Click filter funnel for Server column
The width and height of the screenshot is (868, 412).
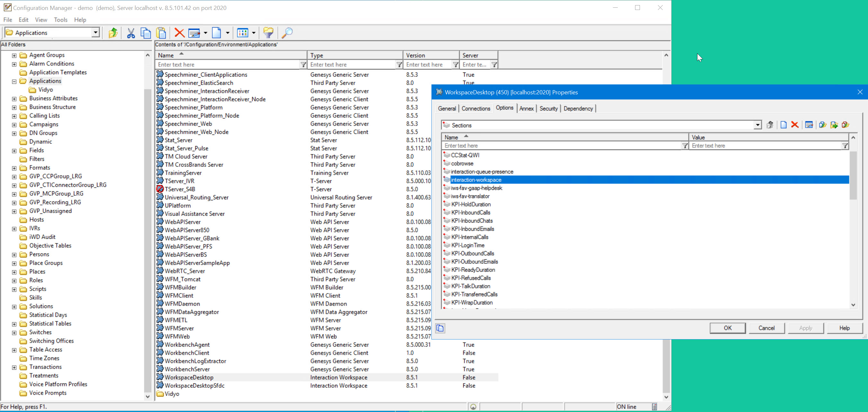pyautogui.click(x=494, y=64)
